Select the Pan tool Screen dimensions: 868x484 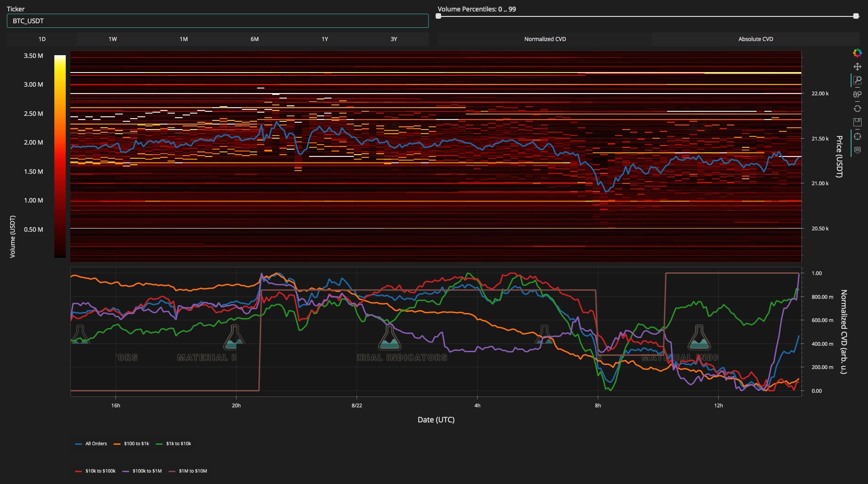click(857, 67)
